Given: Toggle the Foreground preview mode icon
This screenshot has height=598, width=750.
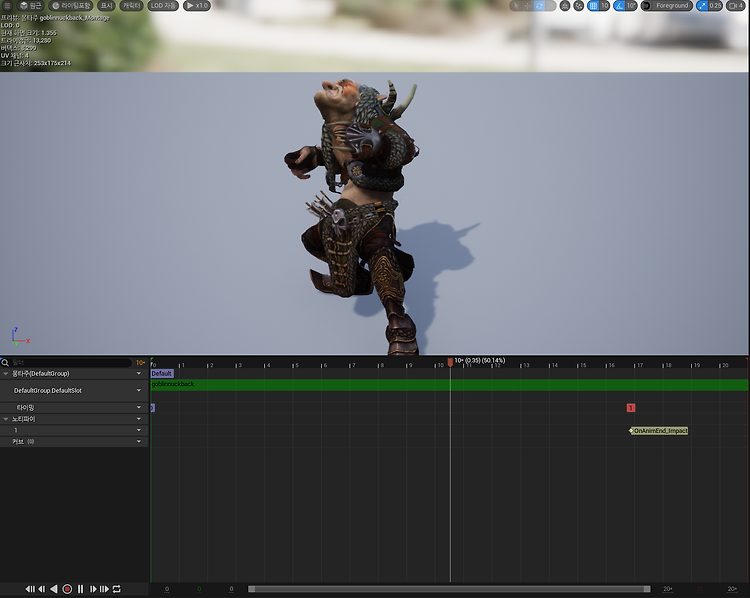Looking at the screenshot, I should click(x=646, y=6).
